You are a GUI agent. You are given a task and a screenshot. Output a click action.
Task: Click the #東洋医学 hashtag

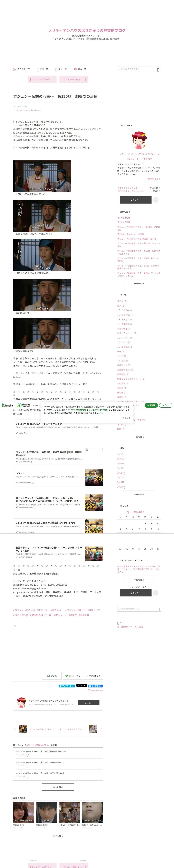click(x=84, y=615)
